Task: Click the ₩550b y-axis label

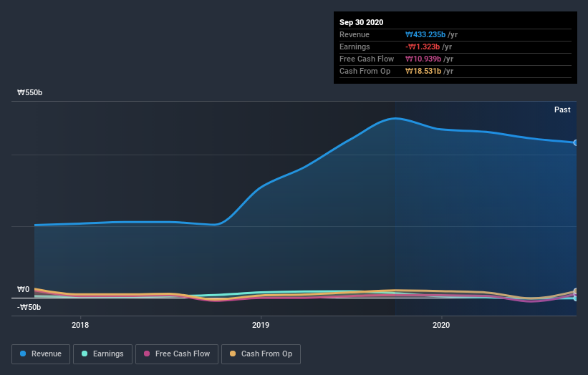Action: (x=29, y=92)
